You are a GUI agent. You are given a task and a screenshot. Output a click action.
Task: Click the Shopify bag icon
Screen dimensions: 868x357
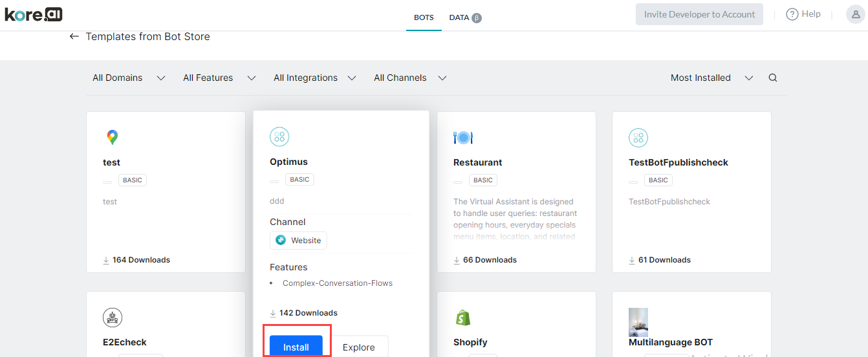[463, 318]
